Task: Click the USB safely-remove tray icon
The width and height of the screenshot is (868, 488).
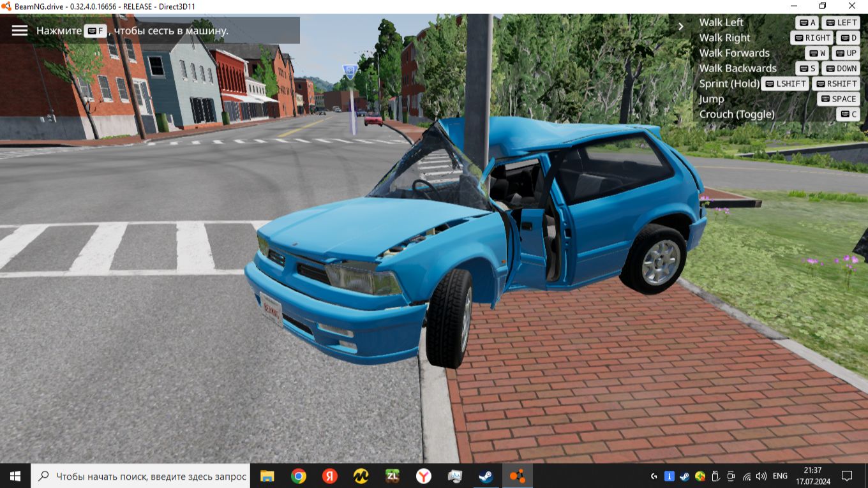Action: (715, 476)
